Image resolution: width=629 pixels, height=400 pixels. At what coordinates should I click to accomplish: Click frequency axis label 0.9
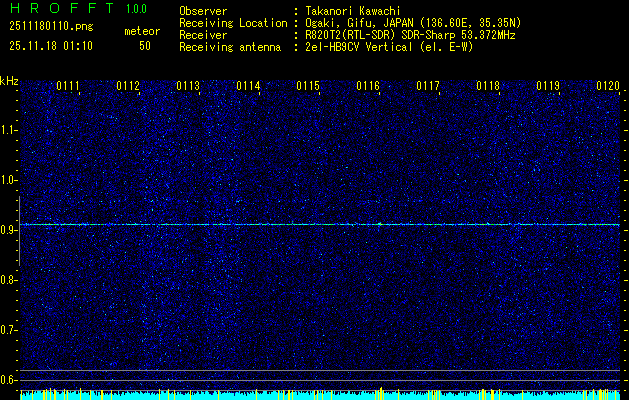point(7,230)
